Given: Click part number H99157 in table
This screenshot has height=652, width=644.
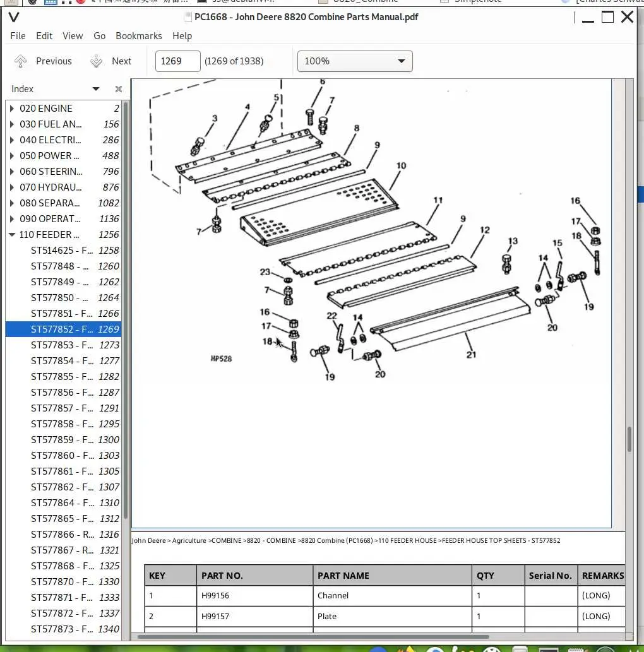Looking at the screenshot, I should click(x=215, y=616).
